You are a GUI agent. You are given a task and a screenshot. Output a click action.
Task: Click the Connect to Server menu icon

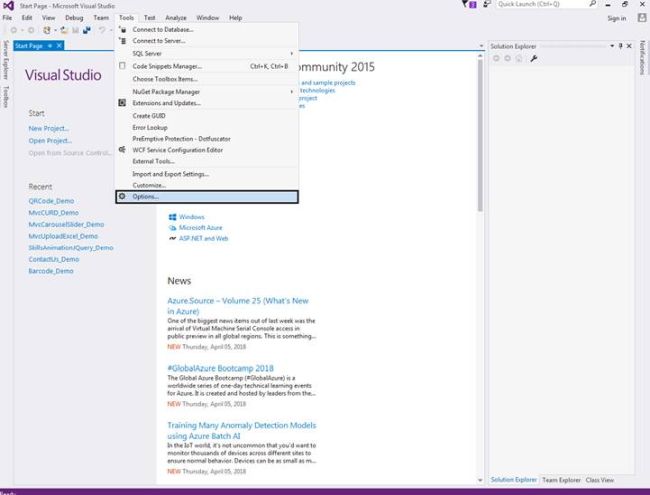[122, 41]
